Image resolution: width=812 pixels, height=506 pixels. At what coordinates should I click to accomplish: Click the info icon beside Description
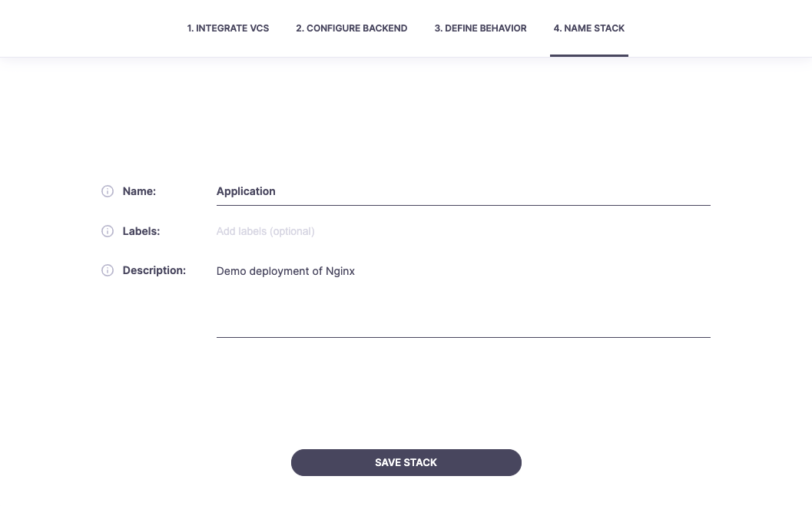tap(108, 270)
